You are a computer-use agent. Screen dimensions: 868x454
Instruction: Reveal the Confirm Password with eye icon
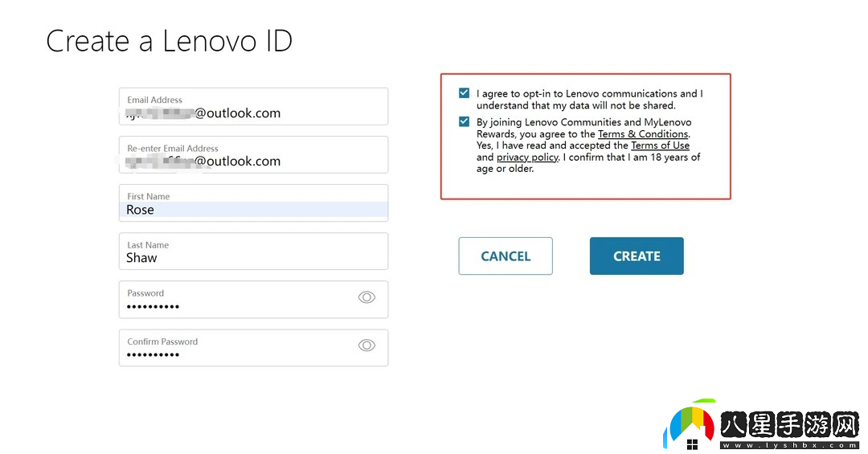366,346
